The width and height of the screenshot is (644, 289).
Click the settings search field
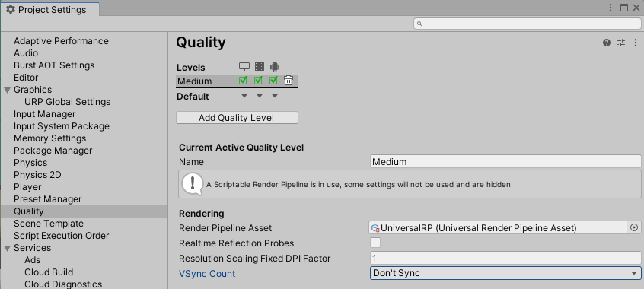point(528,24)
